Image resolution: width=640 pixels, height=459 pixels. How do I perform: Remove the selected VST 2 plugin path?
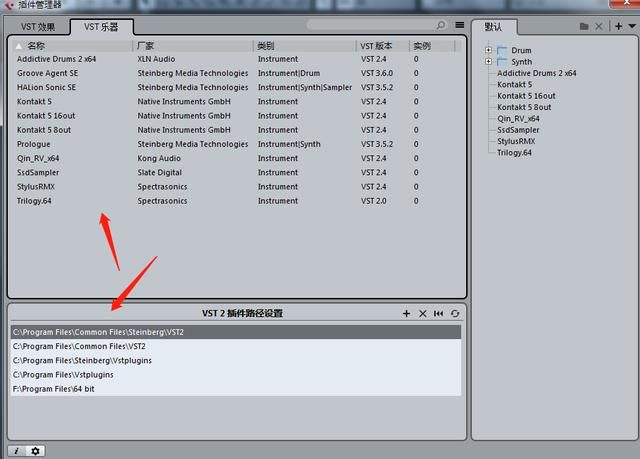422,313
